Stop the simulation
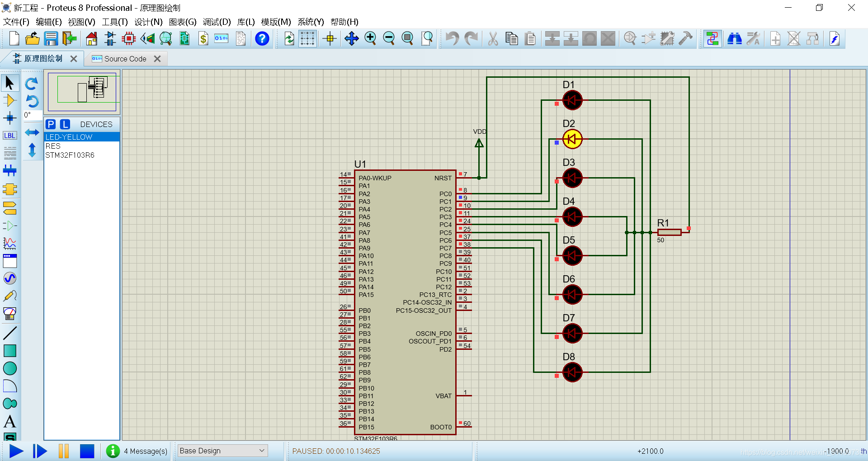Image resolution: width=868 pixels, height=461 pixels. (x=87, y=451)
